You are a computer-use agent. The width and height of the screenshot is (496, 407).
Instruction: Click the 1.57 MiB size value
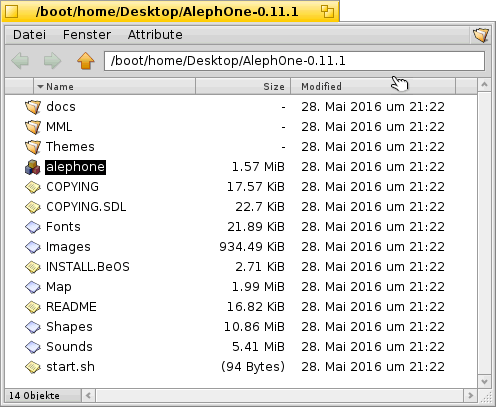point(258,167)
